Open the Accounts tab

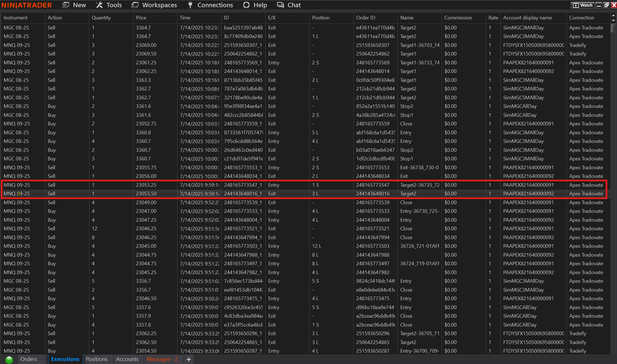coord(128,359)
